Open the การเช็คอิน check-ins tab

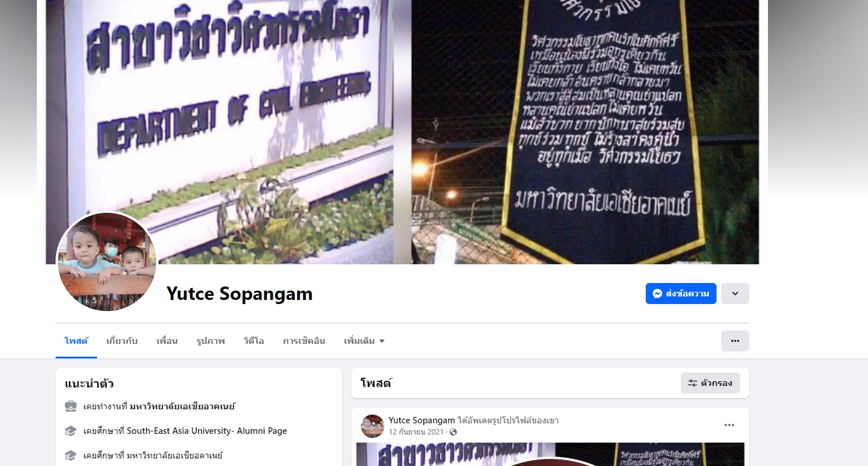[x=304, y=341]
